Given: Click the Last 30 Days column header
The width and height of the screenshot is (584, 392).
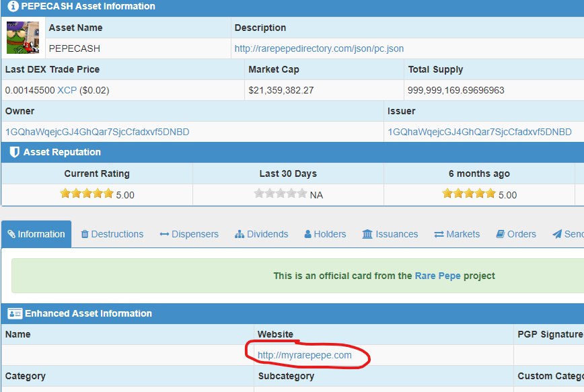Looking at the screenshot, I should coord(288,173).
